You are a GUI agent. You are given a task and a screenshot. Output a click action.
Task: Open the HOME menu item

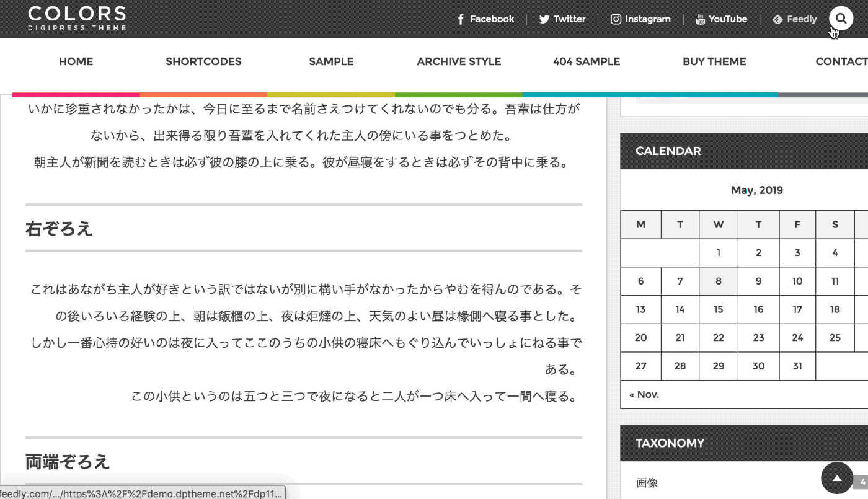[76, 61]
